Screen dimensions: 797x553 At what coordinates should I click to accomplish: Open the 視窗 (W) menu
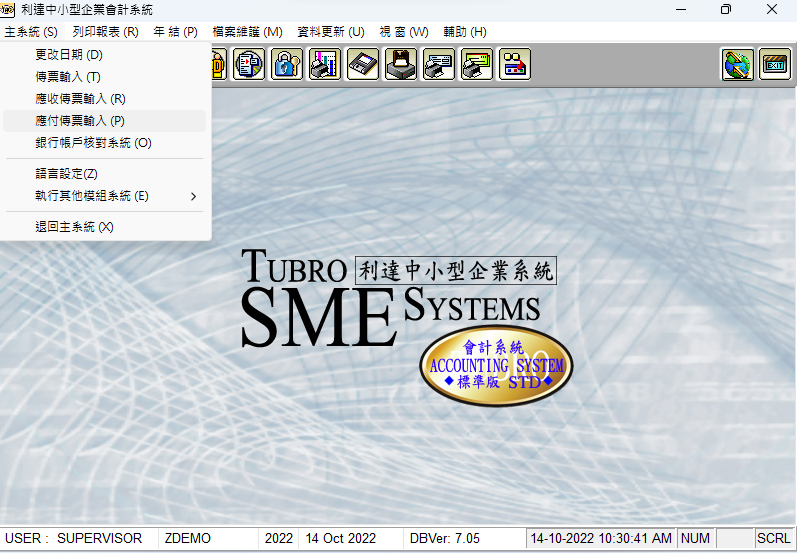coord(404,32)
